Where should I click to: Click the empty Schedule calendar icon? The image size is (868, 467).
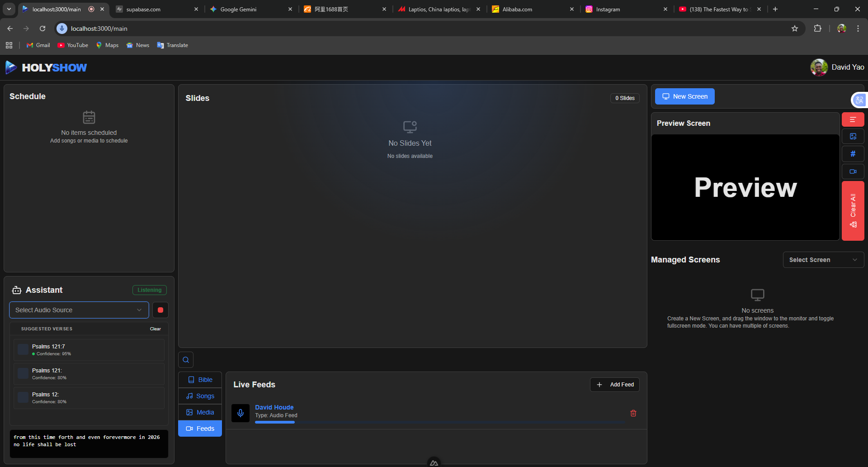pyautogui.click(x=89, y=118)
